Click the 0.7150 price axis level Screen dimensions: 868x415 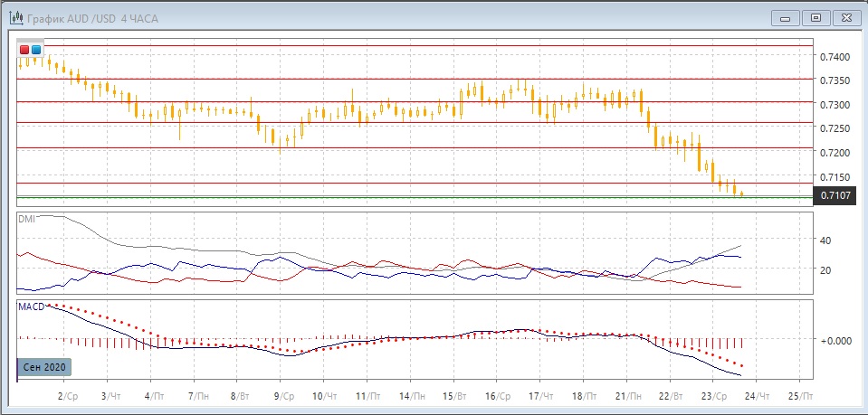point(834,177)
